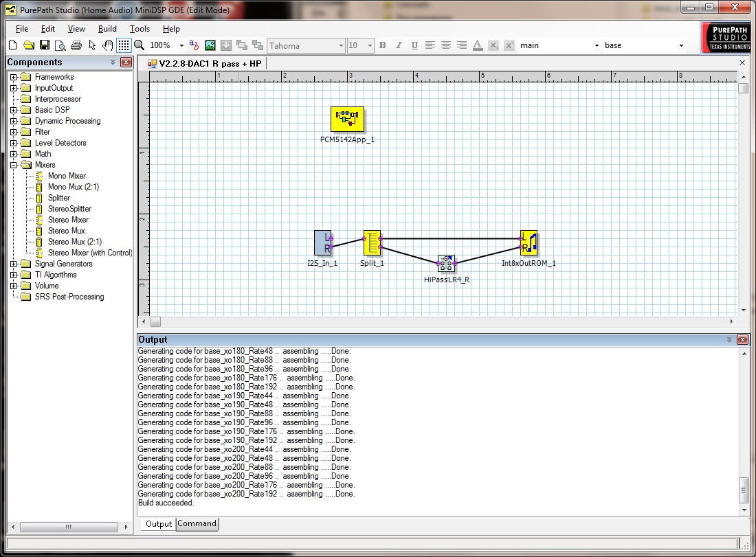Screen dimensions: 756x557
Task: Save the project with floppy disk icon
Action: 45,45
